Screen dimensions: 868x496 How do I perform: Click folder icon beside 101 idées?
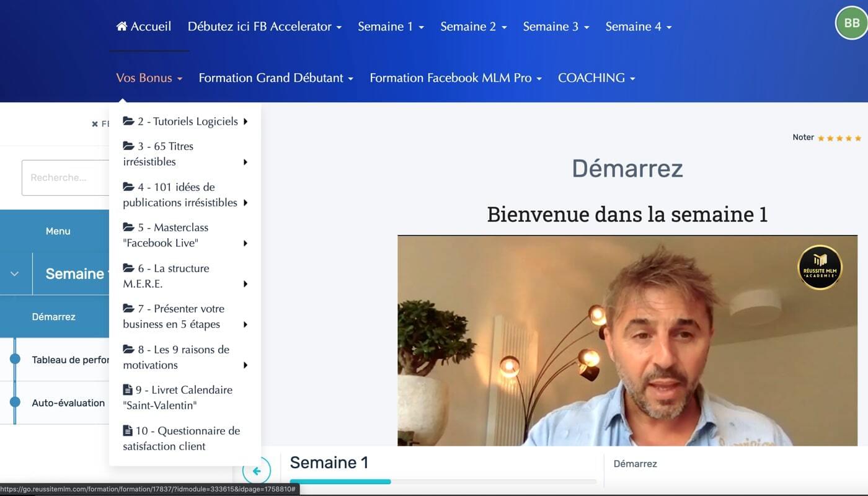tap(128, 187)
